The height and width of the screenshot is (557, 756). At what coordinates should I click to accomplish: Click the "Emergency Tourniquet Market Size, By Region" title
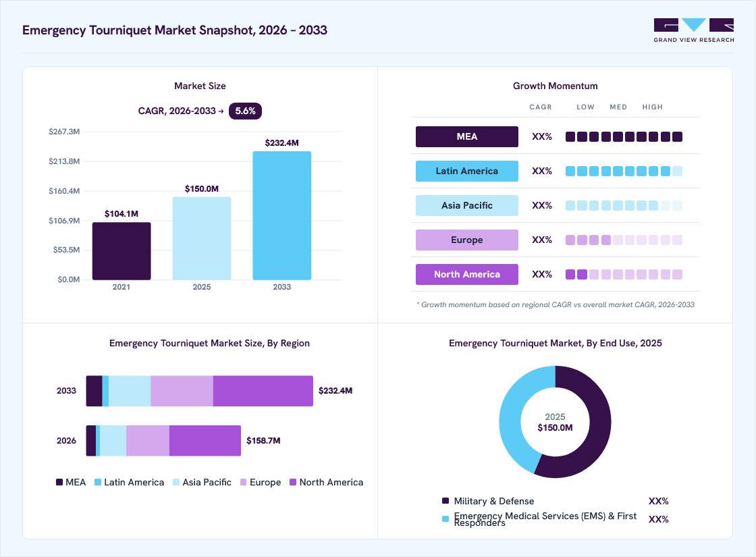click(209, 344)
